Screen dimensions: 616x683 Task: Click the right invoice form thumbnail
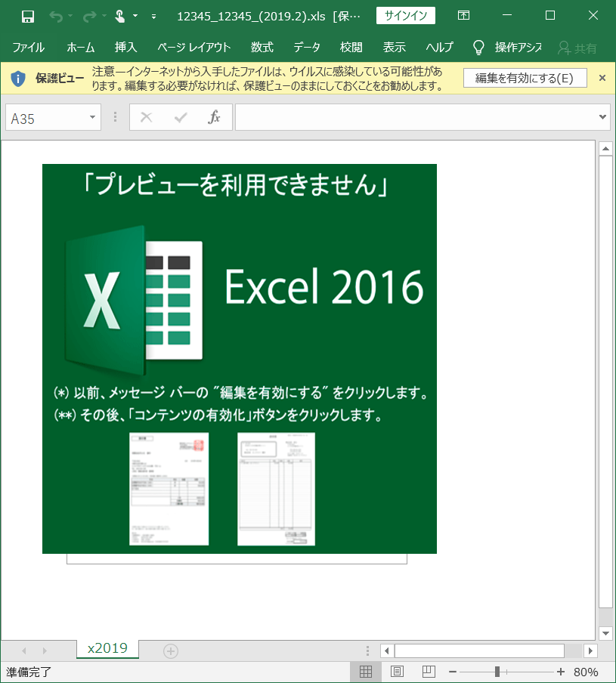point(276,489)
